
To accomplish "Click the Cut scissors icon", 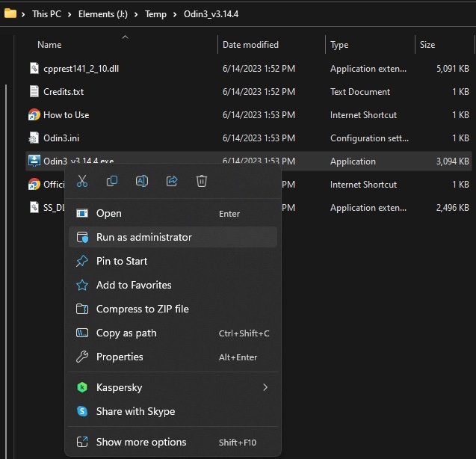I will [82, 181].
